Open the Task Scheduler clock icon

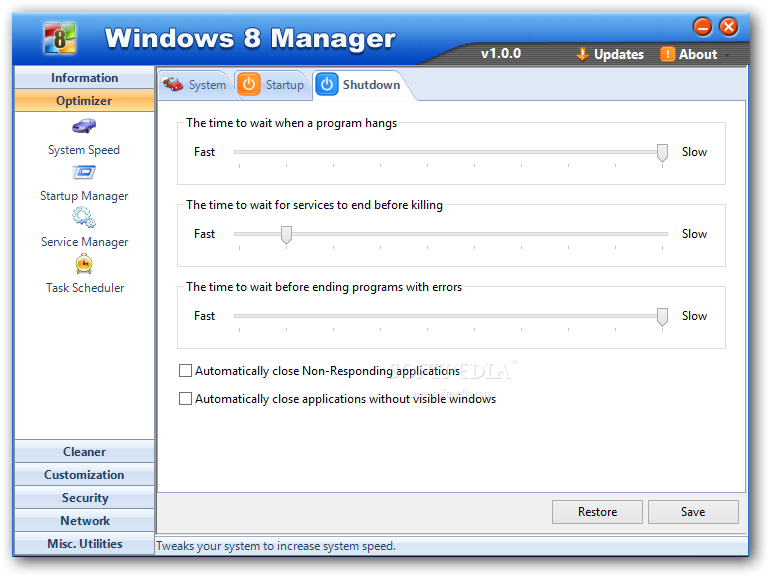click(84, 264)
